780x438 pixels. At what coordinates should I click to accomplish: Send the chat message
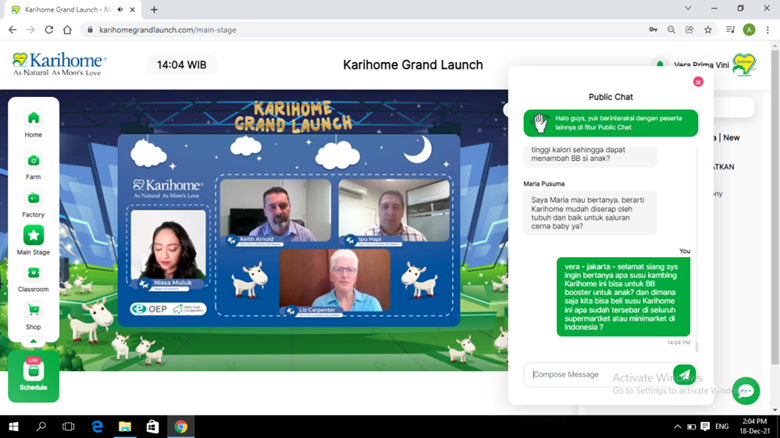[684, 374]
